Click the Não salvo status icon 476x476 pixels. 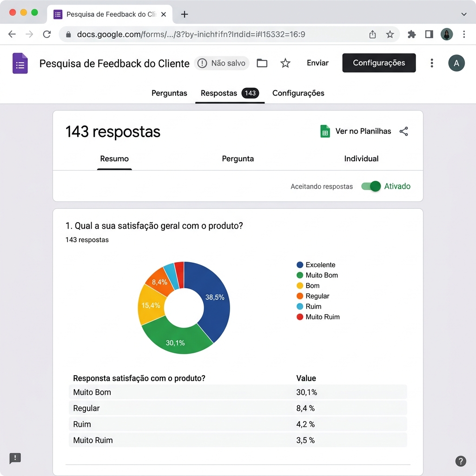[x=202, y=63]
